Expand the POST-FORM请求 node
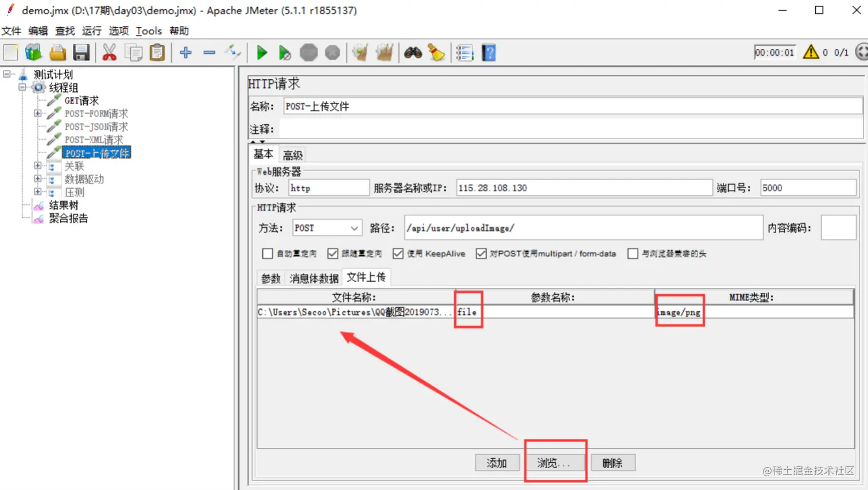This screenshot has height=490, width=868. (x=38, y=113)
